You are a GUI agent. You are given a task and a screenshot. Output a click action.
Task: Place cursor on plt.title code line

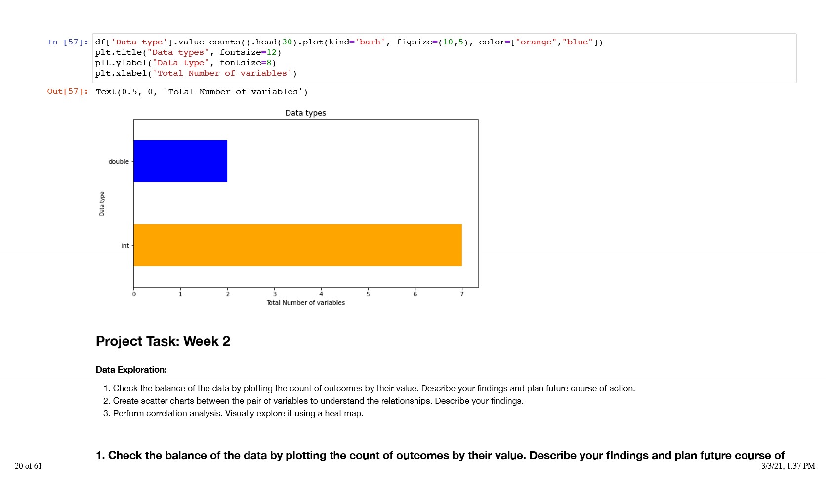coord(188,52)
